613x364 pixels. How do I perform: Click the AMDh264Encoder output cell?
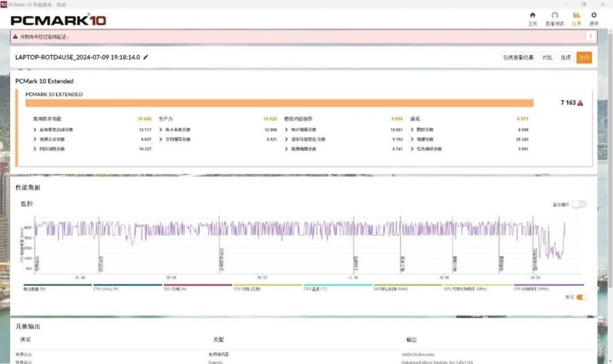418,354
